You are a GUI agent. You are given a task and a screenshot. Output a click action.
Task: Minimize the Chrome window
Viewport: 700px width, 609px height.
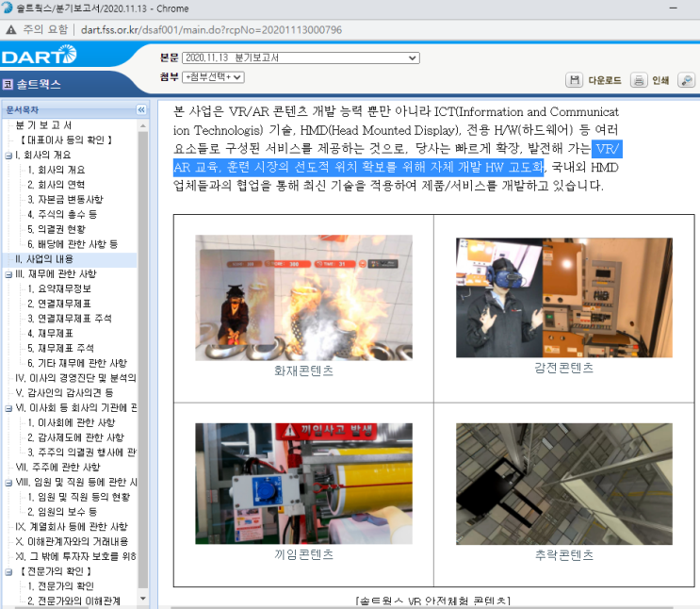coord(674,8)
